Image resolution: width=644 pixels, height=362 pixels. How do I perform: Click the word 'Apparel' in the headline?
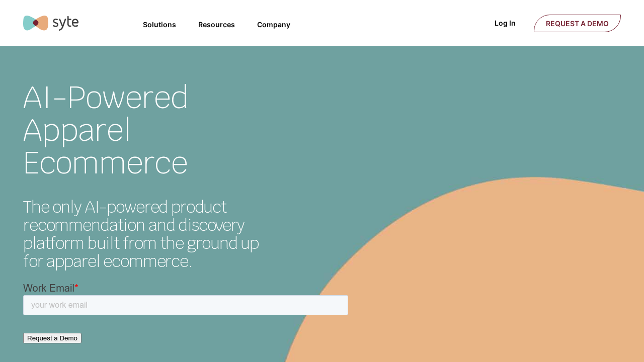pos(76,130)
